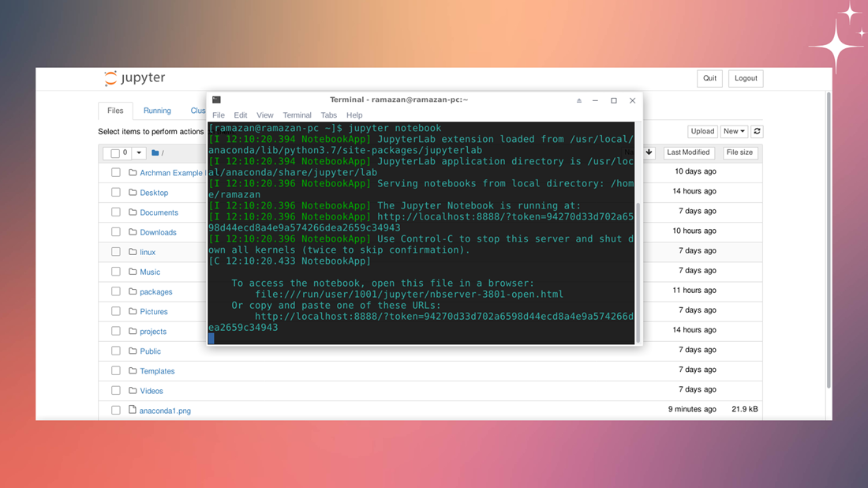Image resolution: width=868 pixels, height=488 pixels.
Task: Sort by Last Modified column
Action: [x=688, y=152]
